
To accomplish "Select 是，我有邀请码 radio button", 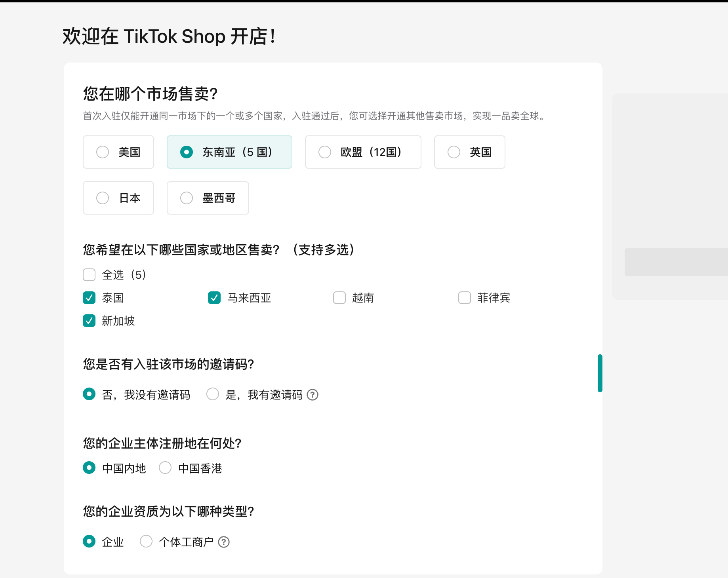I will (213, 394).
